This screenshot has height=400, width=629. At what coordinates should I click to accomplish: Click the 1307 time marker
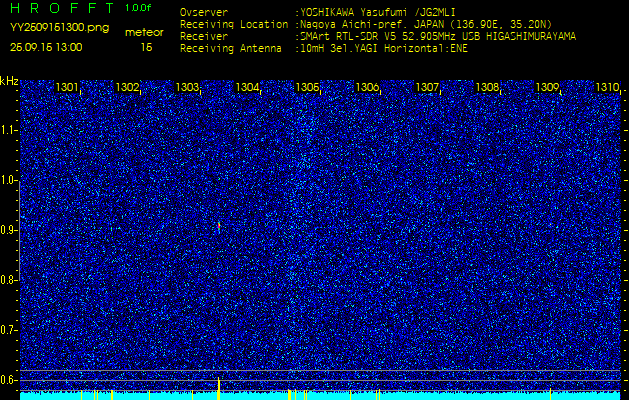click(427, 87)
